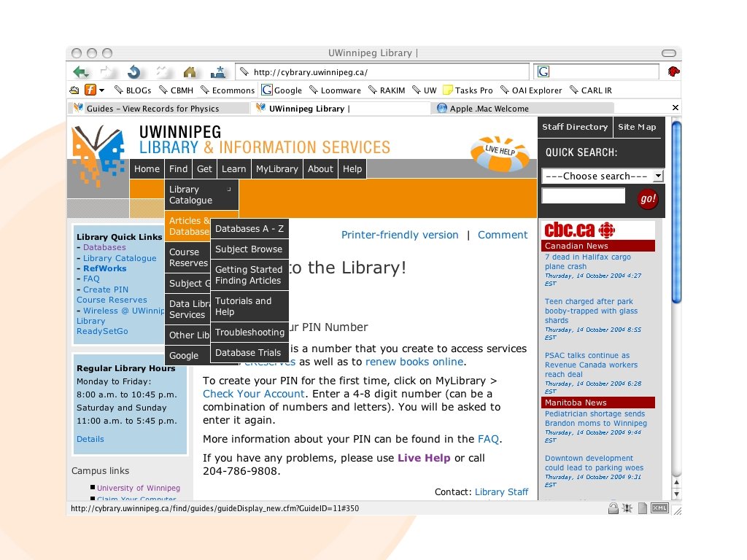747x560 pixels.
Task: Click the red go! button
Action: click(648, 198)
